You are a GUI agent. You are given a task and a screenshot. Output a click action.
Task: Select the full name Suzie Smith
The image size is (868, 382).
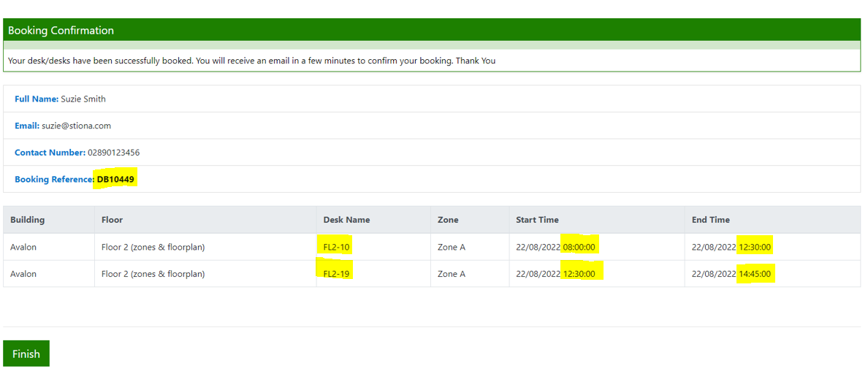tap(83, 99)
